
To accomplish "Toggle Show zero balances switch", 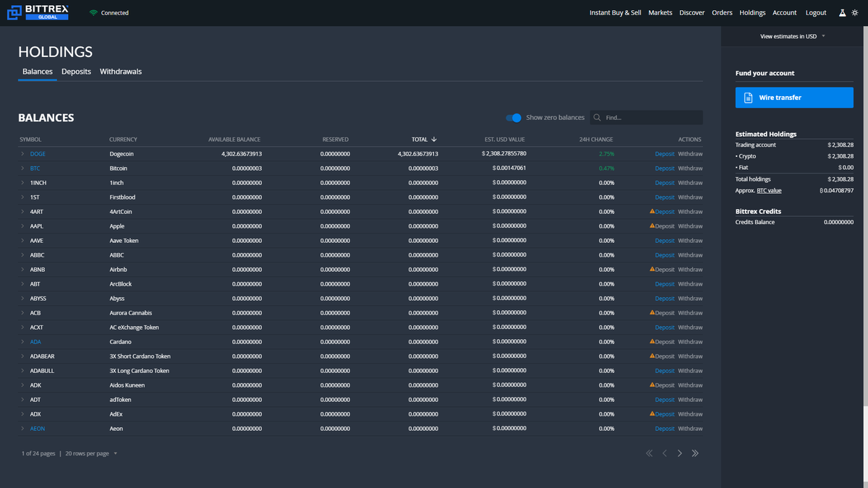I will 514,118.
